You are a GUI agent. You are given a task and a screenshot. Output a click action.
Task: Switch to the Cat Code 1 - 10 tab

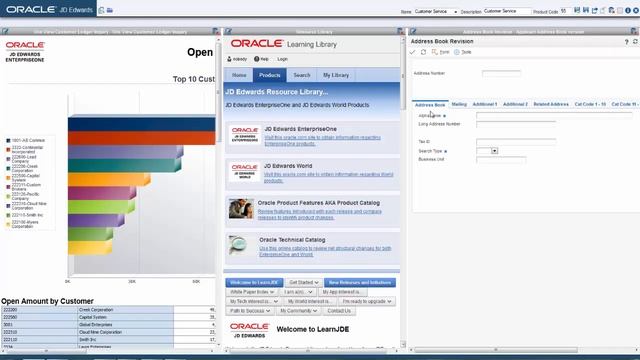tap(590, 104)
